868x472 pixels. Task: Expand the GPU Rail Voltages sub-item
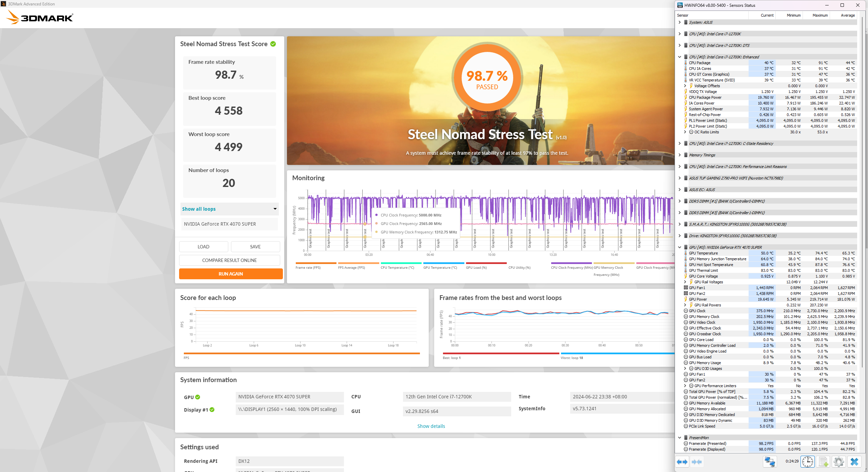tap(685, 282)
